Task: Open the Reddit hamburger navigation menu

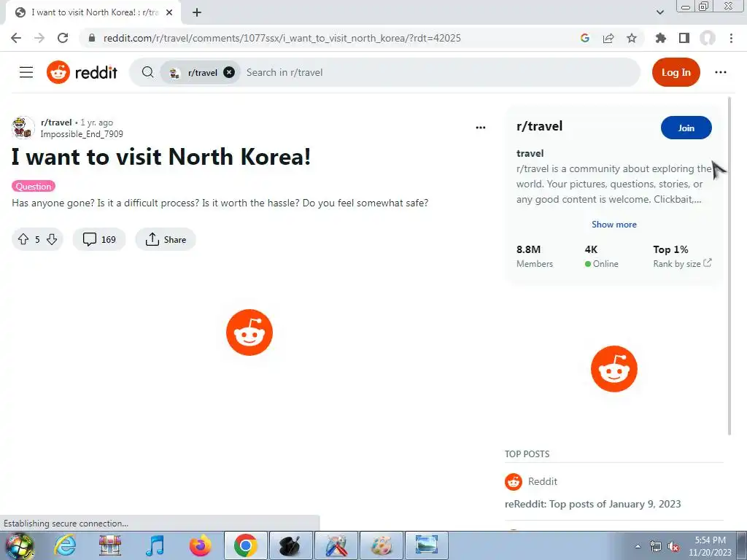Action: [26, 72]
